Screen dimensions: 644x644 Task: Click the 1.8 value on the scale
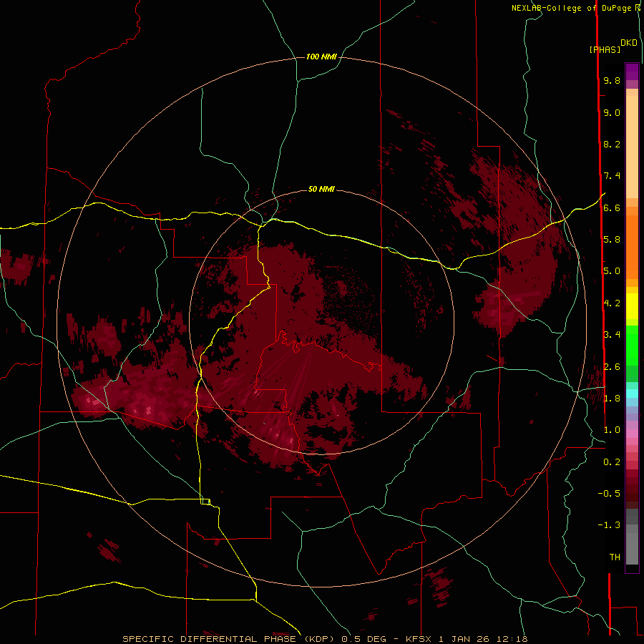(x=612, y=399)
